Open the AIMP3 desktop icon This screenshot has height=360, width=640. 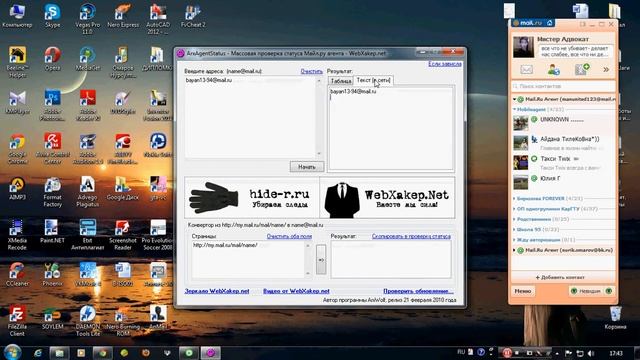(x=17, y=189)
